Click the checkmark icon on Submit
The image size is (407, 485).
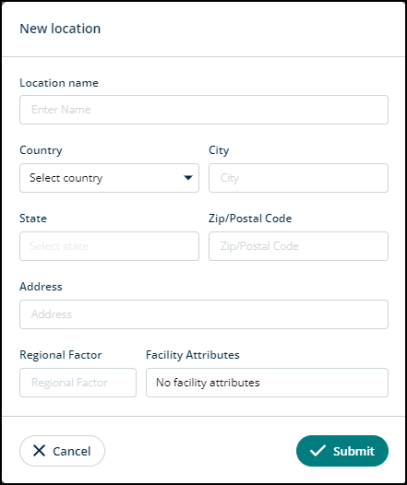click(x=317, y=450)
